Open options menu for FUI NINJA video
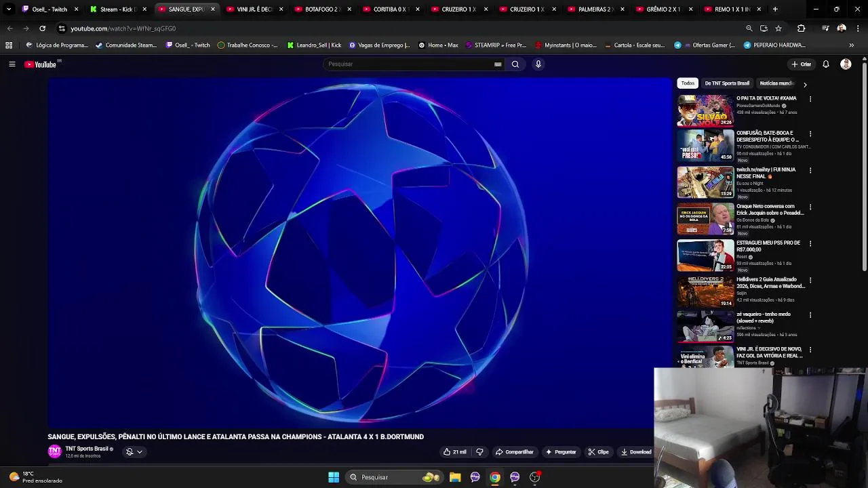 coord(810,171)
